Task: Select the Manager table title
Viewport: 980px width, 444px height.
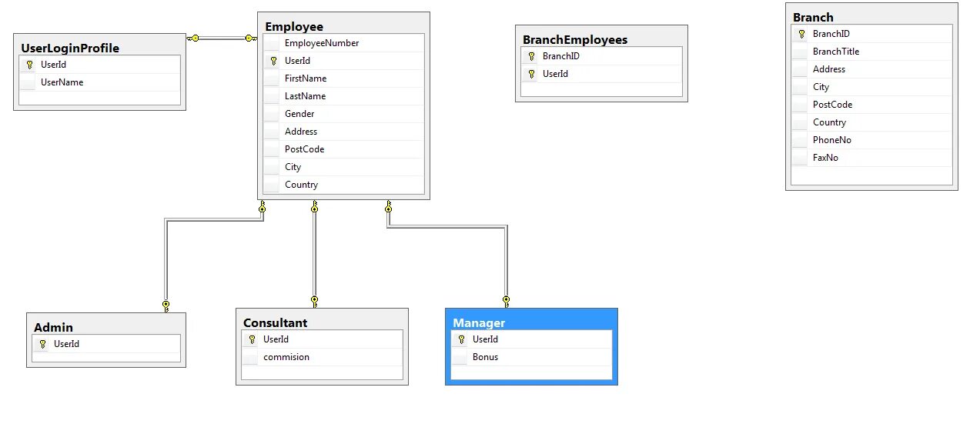Action: point(479,322)
